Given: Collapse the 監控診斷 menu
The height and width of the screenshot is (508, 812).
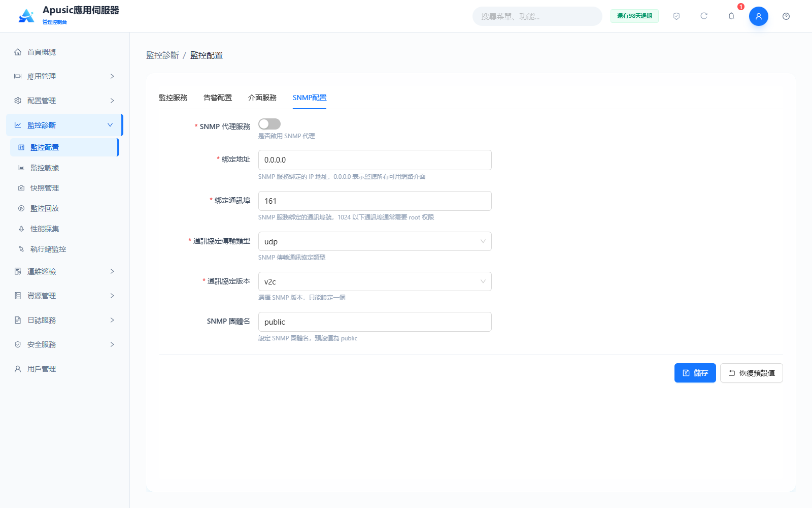Looking at the screenshot, I should (64, 125).
